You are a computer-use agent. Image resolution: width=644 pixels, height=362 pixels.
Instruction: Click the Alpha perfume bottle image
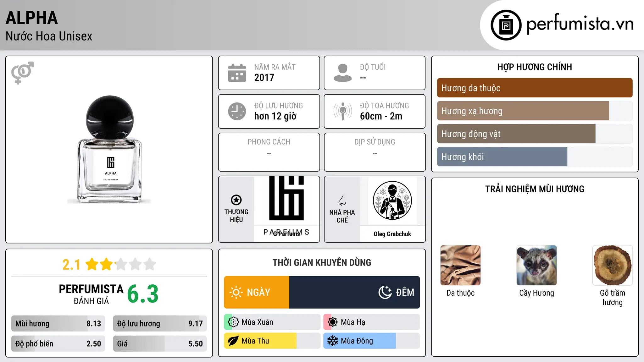coord(109,149)
